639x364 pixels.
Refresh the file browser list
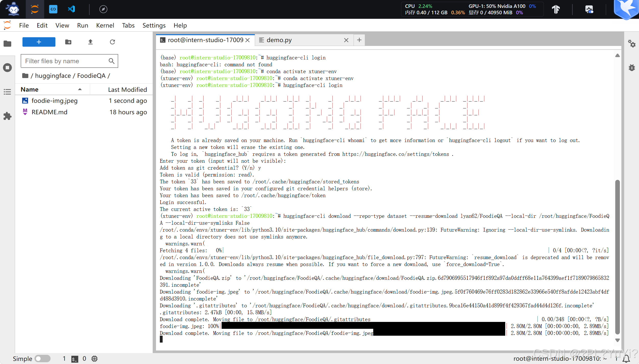pyautogui.click(x=112, y=42)
